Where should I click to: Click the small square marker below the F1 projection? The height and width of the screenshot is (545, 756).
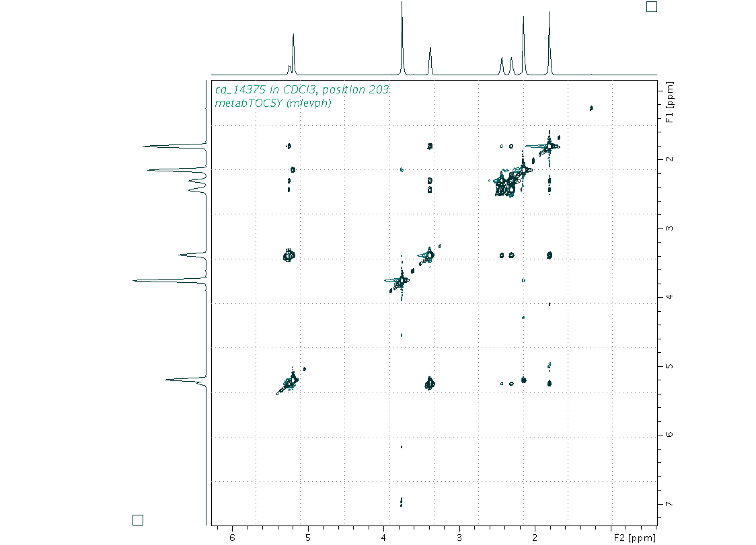138,520
